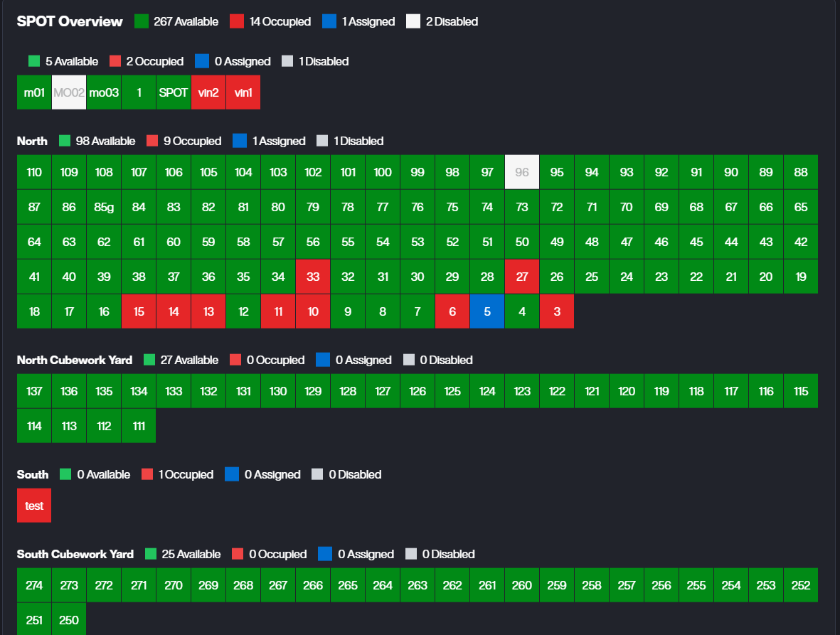The width and height of the screenshot is (840, 635).
Task: Click the occupied spot vin2
Action: (208, 92)
